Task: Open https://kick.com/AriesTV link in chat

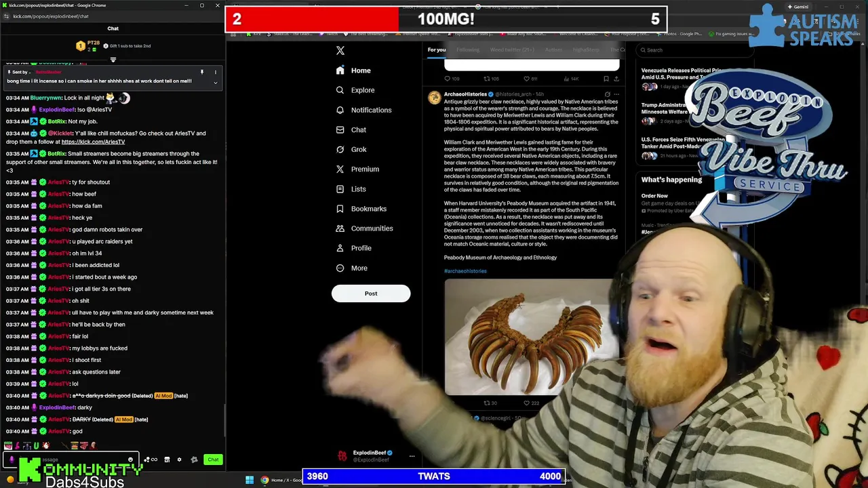Action: [93, 142]
